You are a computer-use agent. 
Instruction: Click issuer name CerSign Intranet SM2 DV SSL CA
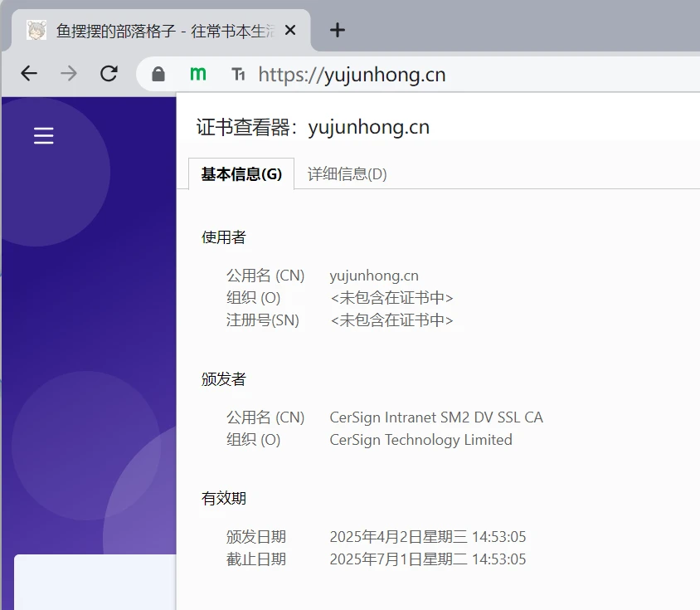coord(436,417)
